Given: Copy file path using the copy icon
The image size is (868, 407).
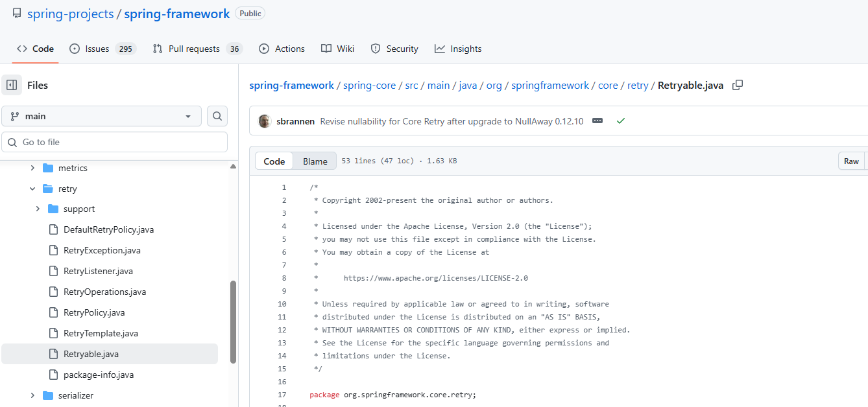Looking at the screenshot, I should [x=737, y=85].
